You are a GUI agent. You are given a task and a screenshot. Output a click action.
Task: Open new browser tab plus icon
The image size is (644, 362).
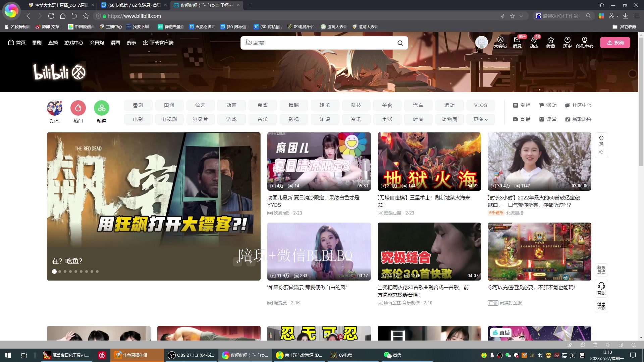click(250, 5)
